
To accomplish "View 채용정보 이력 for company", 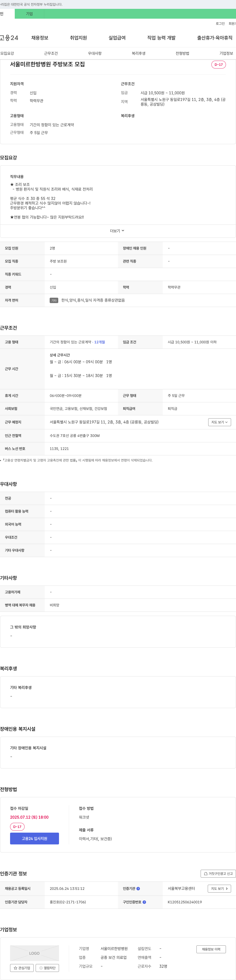I will [x=211, y=949].
